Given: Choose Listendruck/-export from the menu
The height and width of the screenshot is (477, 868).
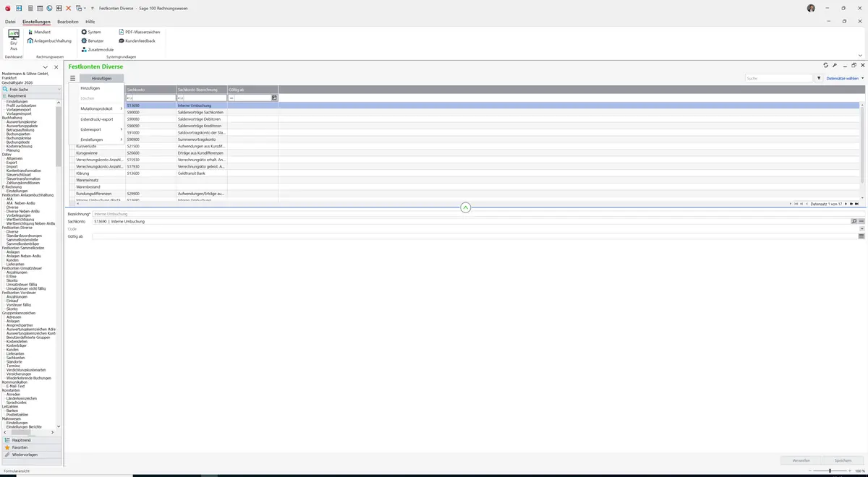Looking at the screenshot, I should 96,119.
